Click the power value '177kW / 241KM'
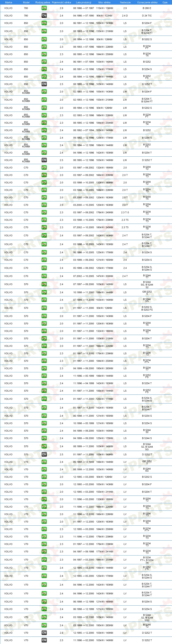The image size is (172, 644). pyautogui.click(x=104, y=552)
